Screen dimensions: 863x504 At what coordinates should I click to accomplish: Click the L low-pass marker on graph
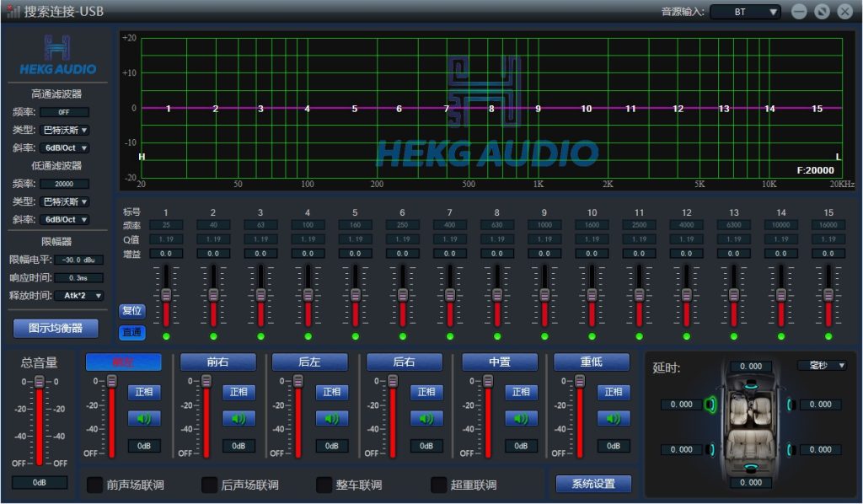coord(839,157)
